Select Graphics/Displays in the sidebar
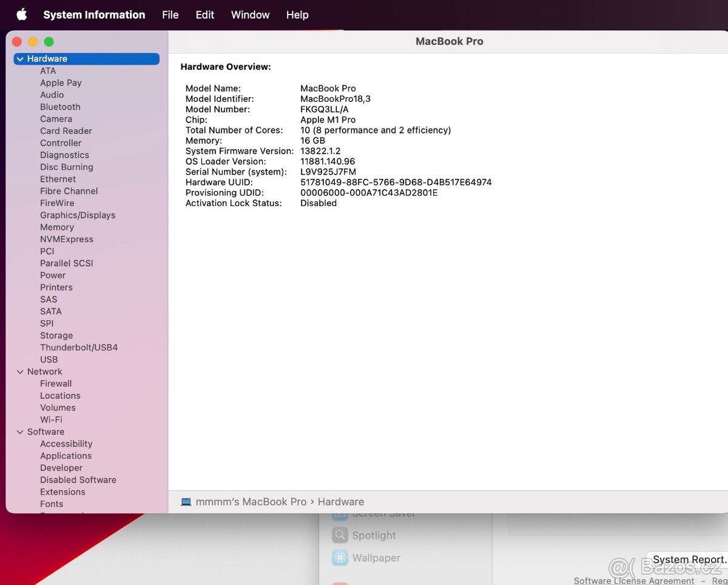This screenshot has height=585, width=728. coord(78,215)
